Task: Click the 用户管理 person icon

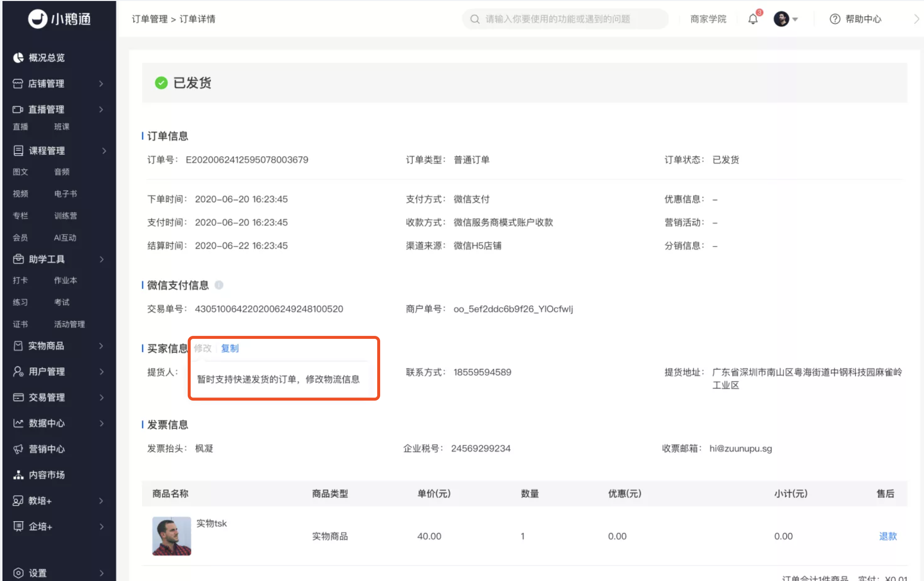Action: [18, 371]
